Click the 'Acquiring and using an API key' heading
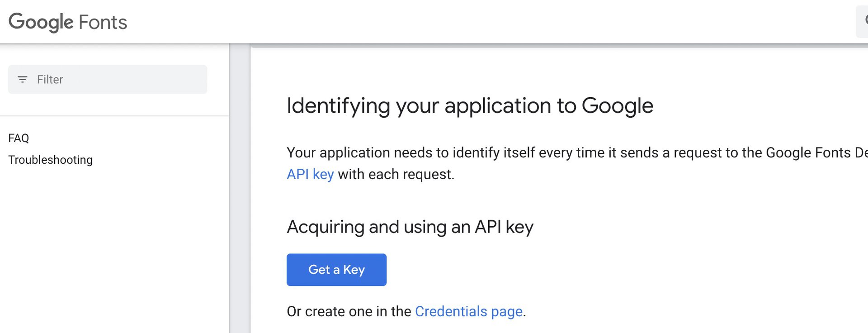 410,227
